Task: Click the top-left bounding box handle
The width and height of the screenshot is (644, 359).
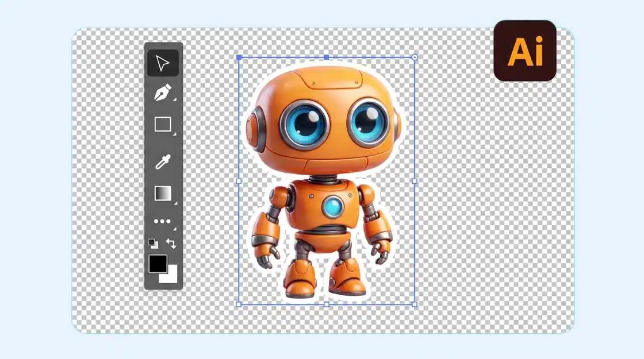Action: [239, 57]
